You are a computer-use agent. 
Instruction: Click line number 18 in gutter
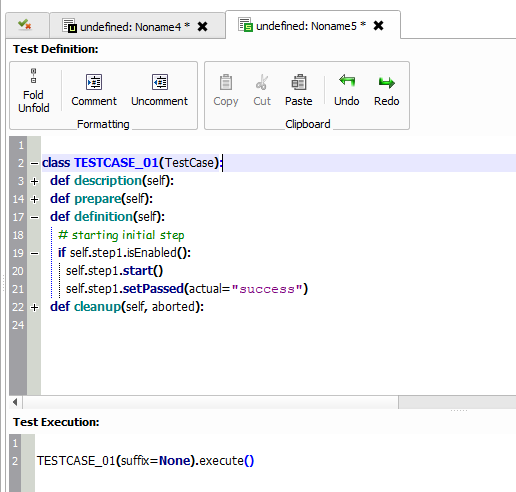18,235
